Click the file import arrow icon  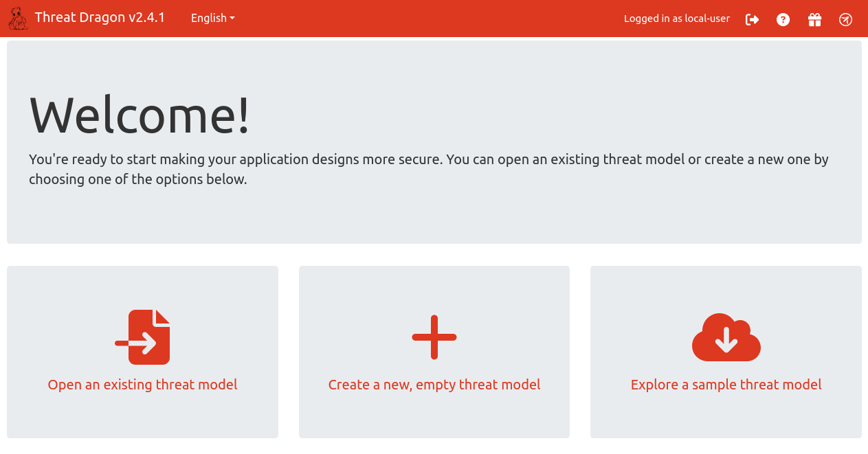(x=143, y=337)
